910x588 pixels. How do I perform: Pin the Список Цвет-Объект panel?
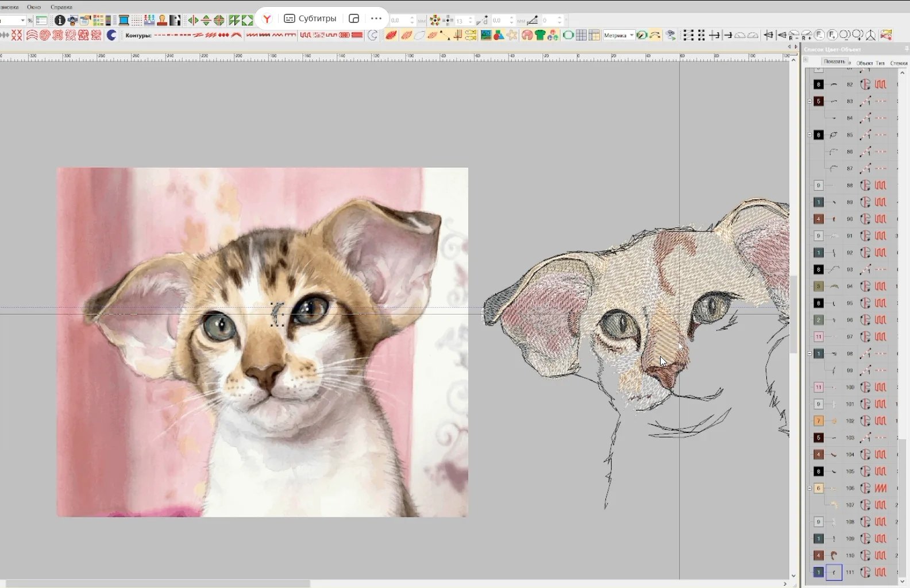pos(907,49)
